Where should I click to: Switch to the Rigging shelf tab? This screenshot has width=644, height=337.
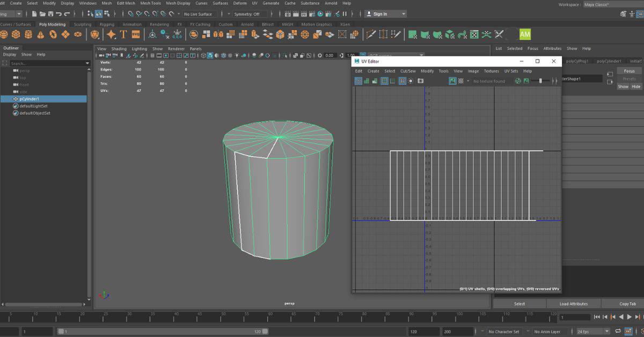(x=107, y=24)
